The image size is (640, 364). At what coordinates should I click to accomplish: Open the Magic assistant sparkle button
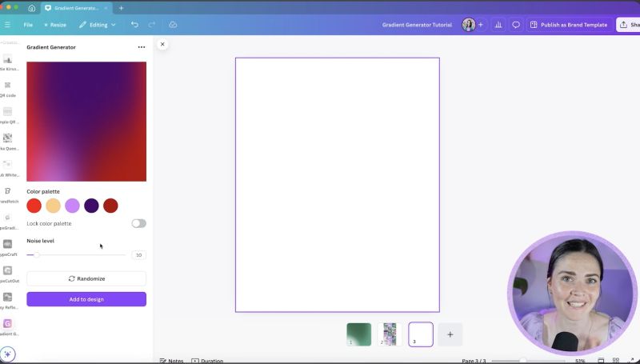8,354
